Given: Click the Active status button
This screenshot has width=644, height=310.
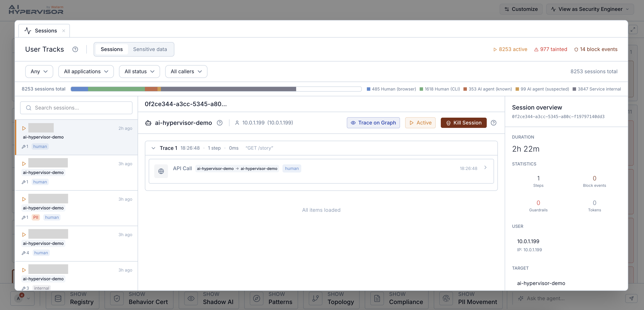Looking at the screenshot, I should point(420,123).
